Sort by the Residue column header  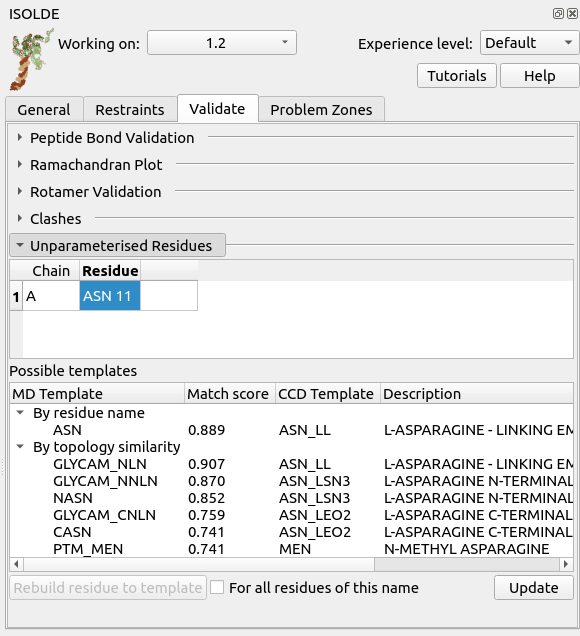point(110,271)
